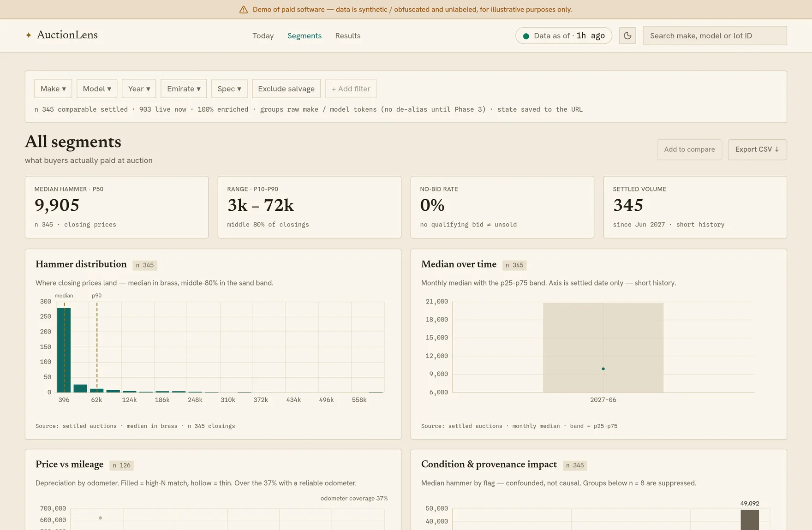Click the 2027-06 axis label
The image size is (812, 530).
tap(603, 400)
